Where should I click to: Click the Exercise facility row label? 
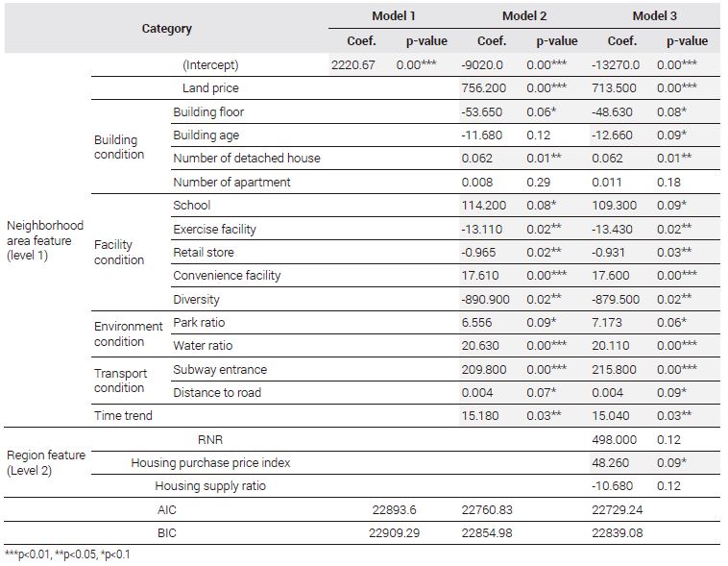[x=214, y=229]
